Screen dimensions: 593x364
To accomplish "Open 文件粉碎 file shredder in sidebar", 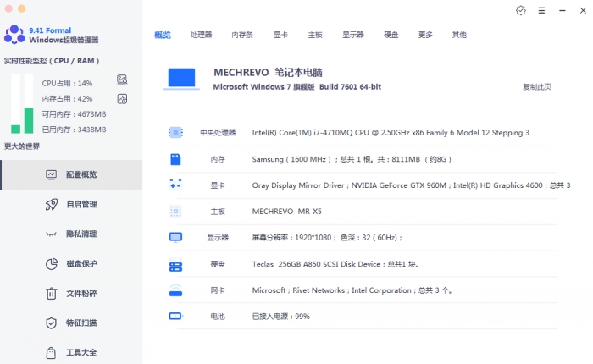I will pos(81,293).
